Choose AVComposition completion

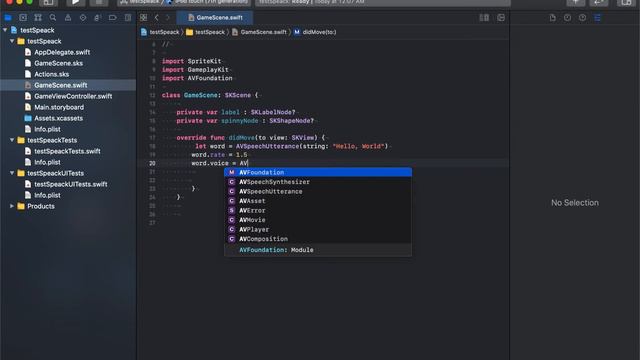click(x=318, y=239)
